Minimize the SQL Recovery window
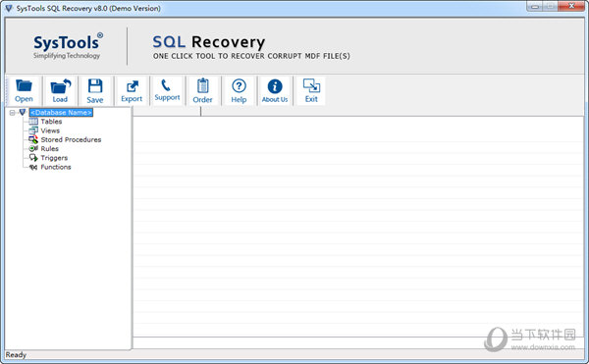Viewport: 589px width, 364px height. click(x=535, y=6)
